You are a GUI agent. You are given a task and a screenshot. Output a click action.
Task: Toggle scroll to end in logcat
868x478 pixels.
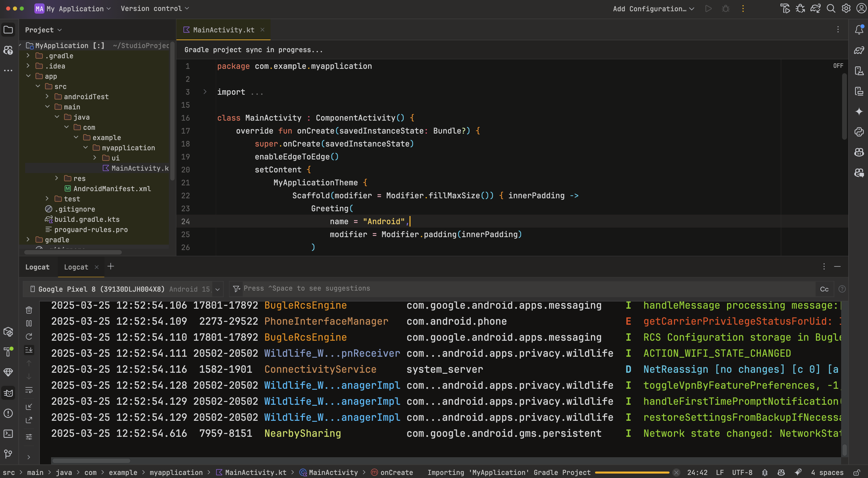[29, 350]
